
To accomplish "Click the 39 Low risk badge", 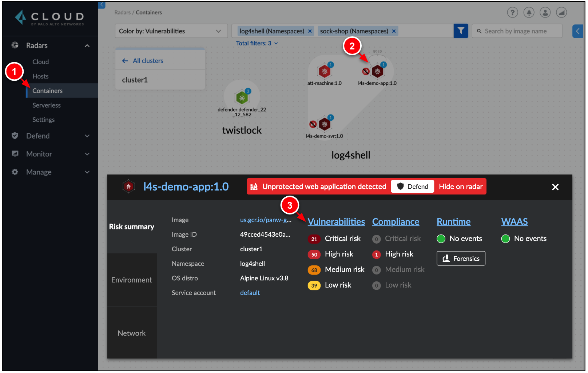I will (314, 286).
